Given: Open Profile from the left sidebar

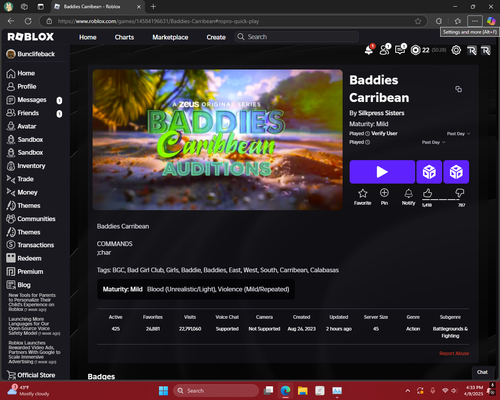Looking at the screenshot, I should coord(21,87).
